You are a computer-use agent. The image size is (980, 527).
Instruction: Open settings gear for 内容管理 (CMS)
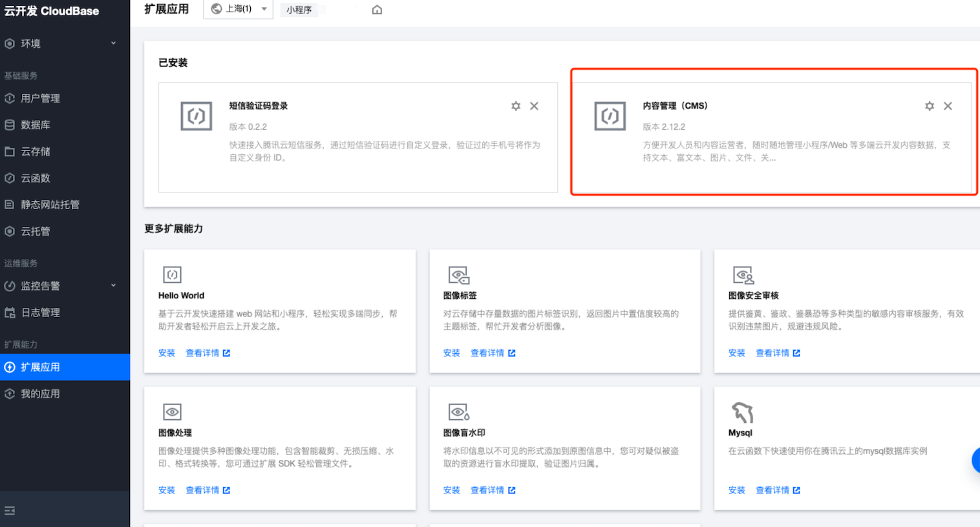tap(930, 106)
